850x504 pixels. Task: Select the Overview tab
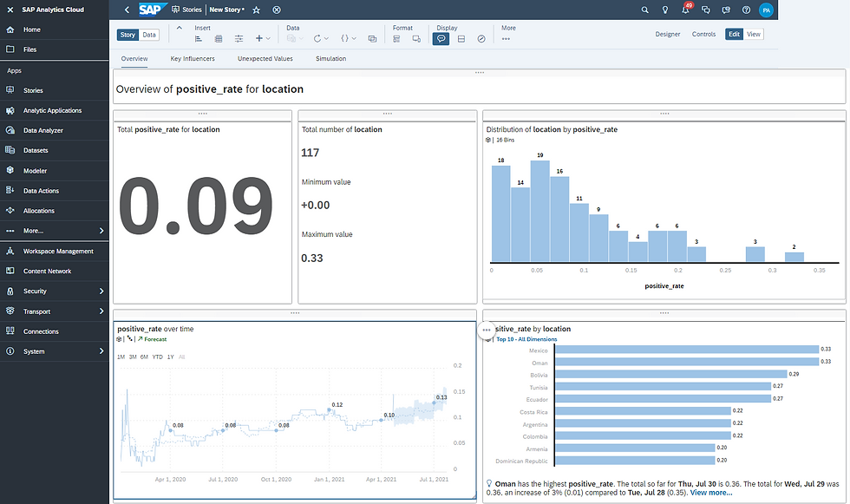click(x=134, y=58)
